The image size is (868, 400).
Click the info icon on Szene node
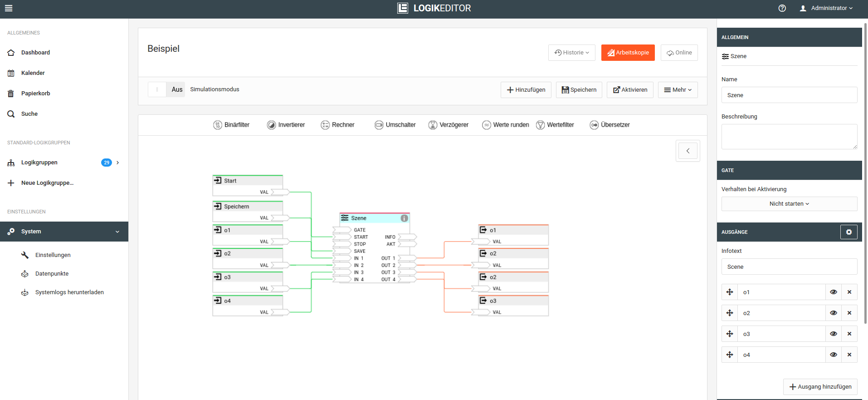pos(404,218)
